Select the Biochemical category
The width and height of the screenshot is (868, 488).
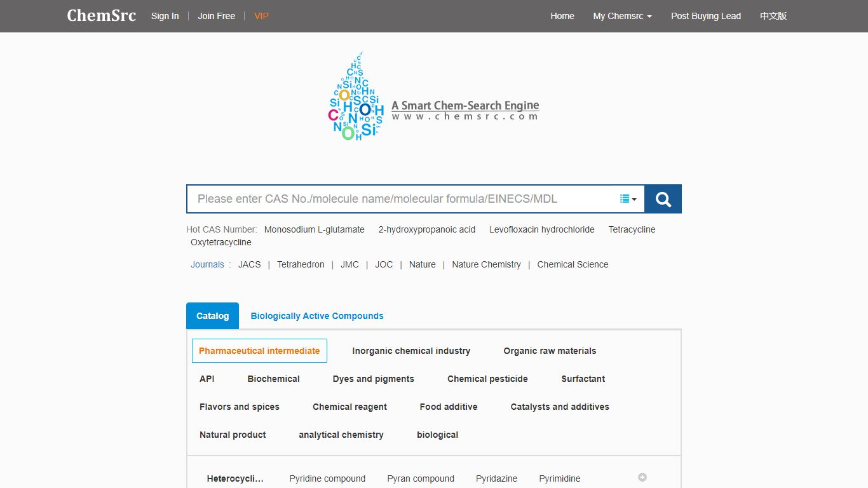point(273,379)
